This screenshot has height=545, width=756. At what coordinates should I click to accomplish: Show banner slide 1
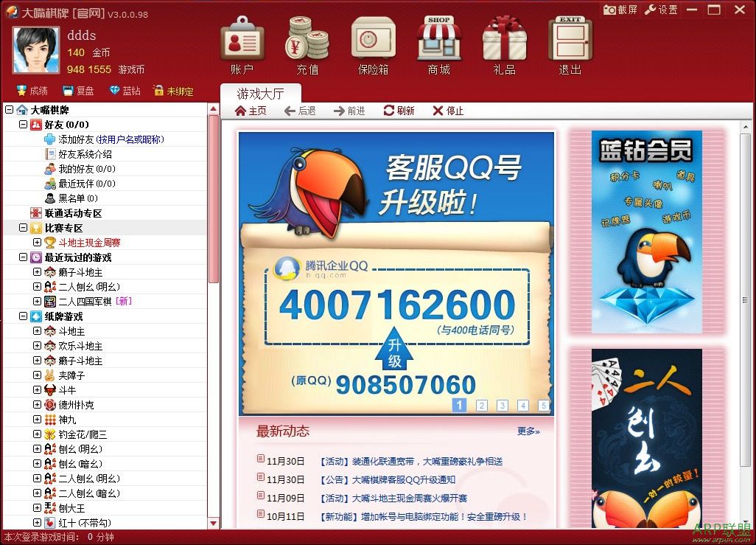click(x=460, y=405)
